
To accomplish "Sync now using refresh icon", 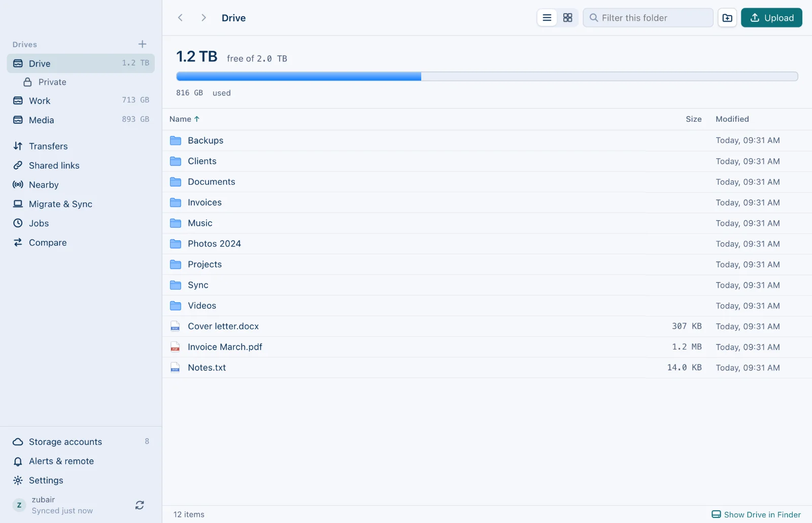I will click(x=140, y=505).
